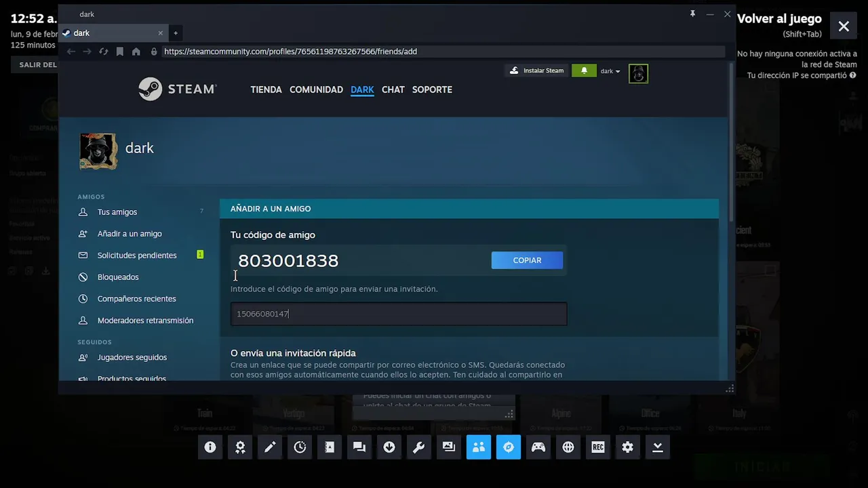Click the IP address help question icon

click(x=853, y=75)
